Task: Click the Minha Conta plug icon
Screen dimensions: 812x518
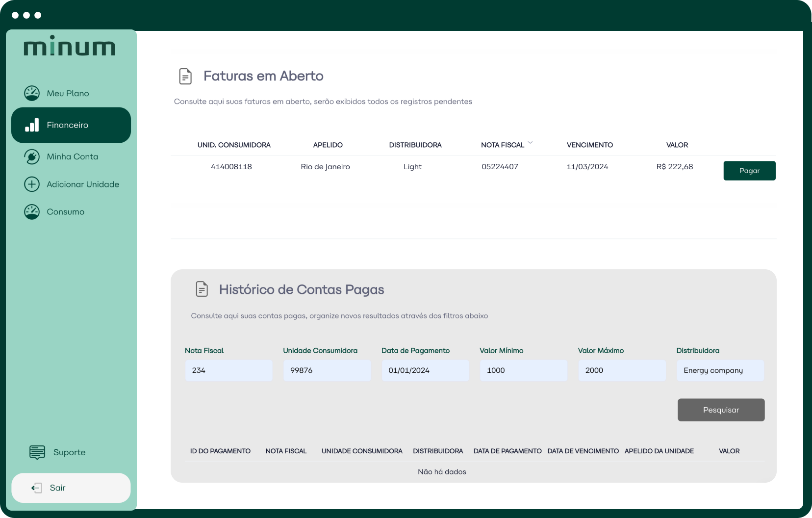Action: (x=32, y=156)
